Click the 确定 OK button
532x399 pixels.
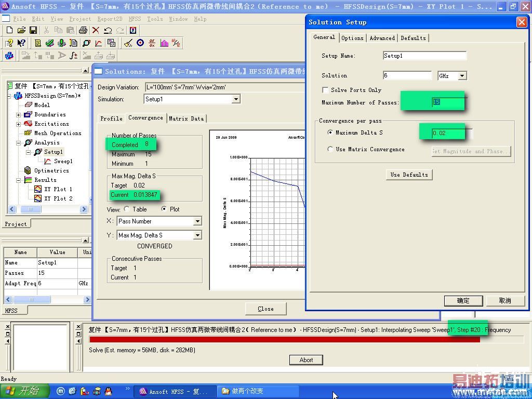463,301
